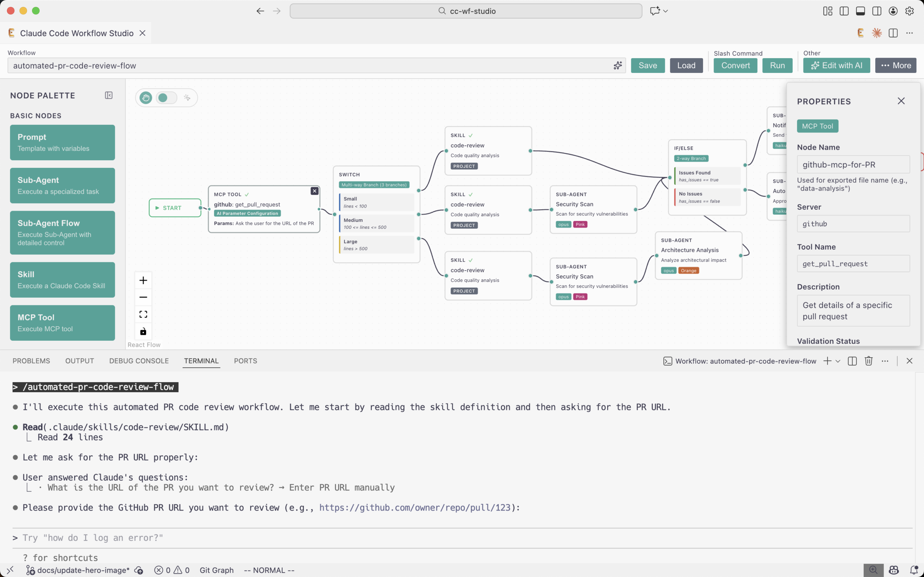924x577 pixels.
Task: Expand the share dropdown next to the address bar
Action: 666,11
